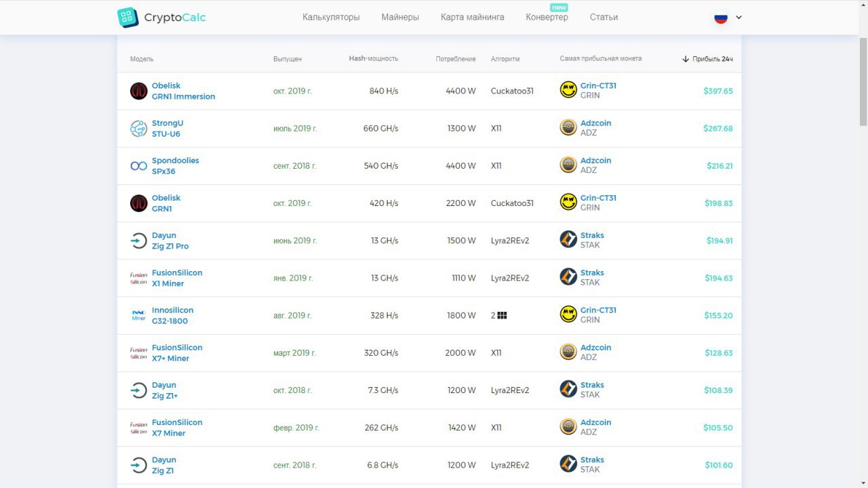
Task: Click the CryptoCalc logo icon
Action: tap(128, 18)
